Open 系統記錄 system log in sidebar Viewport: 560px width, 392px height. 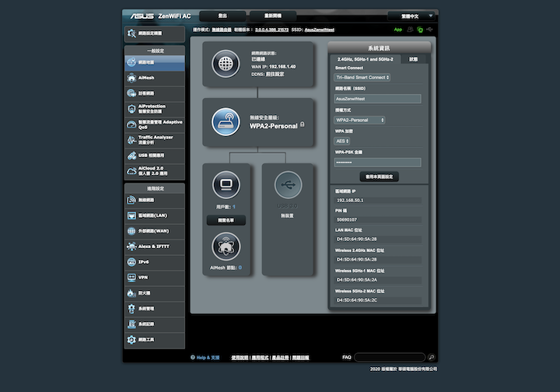pyautogui.click(x=155, y=324)
